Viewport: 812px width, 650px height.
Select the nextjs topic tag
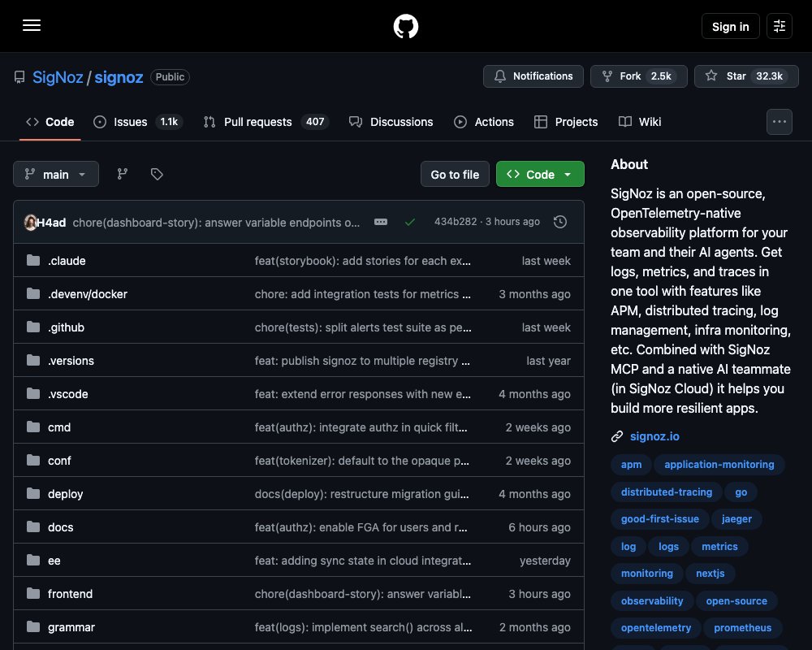tap(710, 574)
